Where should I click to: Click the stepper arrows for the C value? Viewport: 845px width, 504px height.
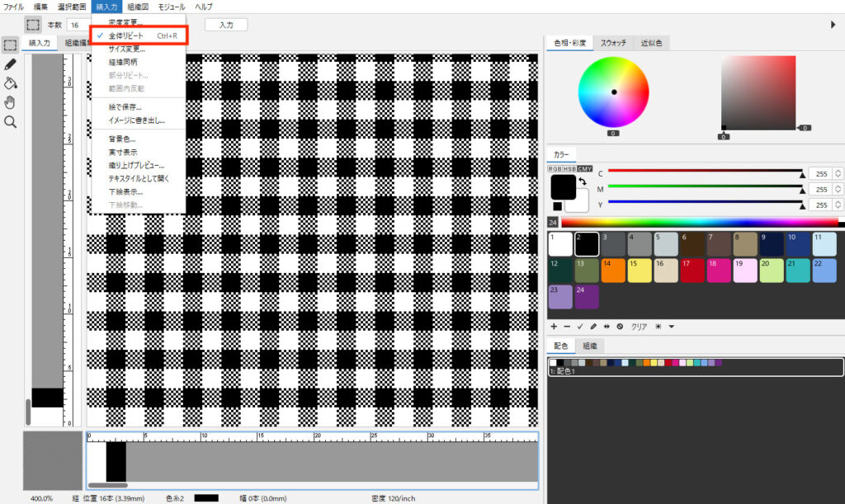[838, 174]
